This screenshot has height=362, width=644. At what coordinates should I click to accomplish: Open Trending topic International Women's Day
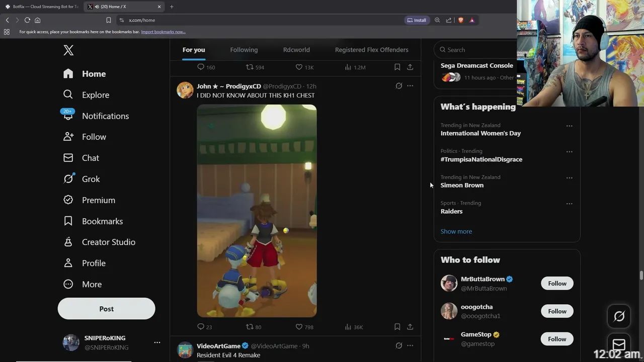480,133
